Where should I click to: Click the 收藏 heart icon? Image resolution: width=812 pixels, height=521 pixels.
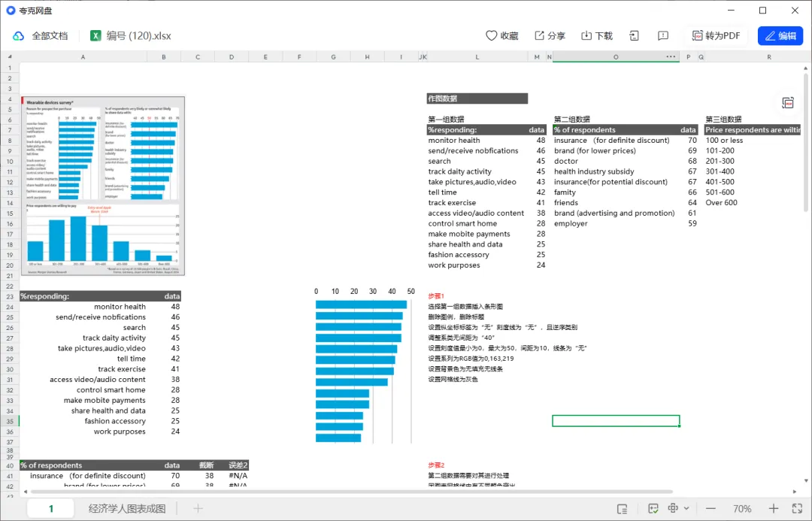click(491, 36)
